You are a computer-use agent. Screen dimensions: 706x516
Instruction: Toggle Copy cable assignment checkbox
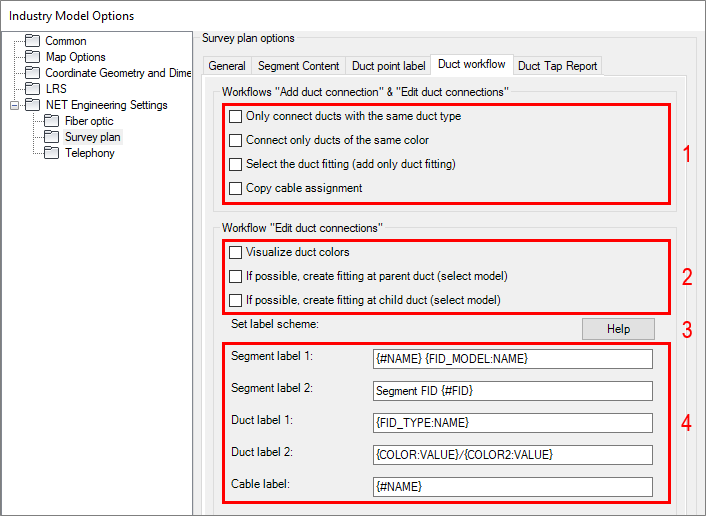click(x=235, y=188)
